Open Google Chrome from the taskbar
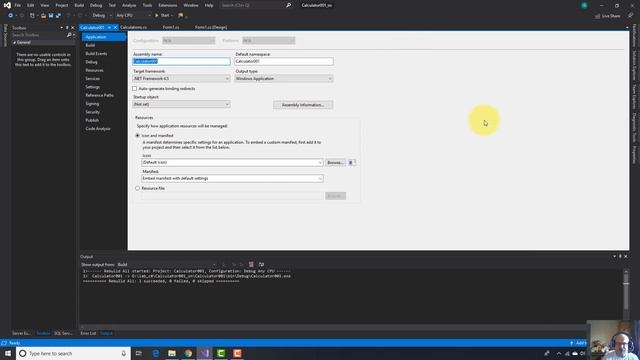Viewport: 640px width, 360px height. coord(188,353)
